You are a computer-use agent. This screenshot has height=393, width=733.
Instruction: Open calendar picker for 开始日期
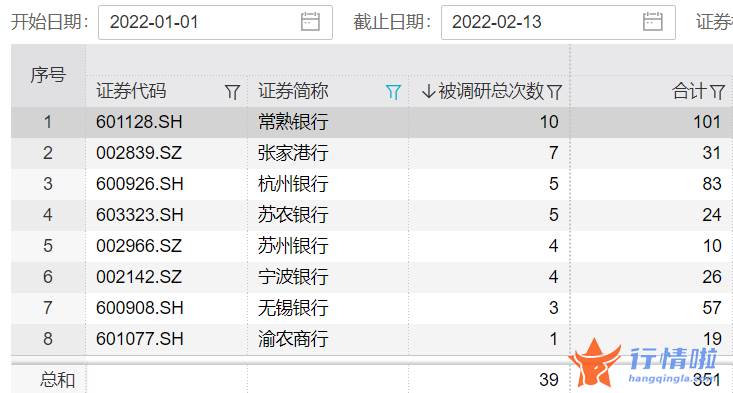310,22
